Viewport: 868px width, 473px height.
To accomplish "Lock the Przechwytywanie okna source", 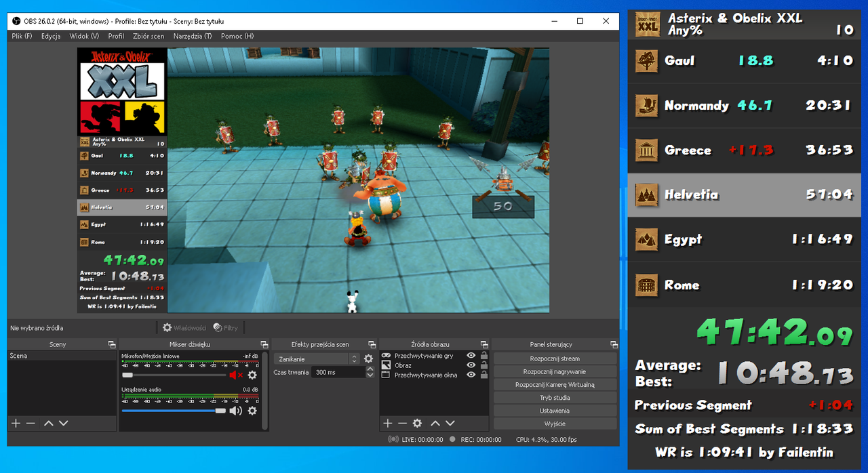I will point(484,375).
